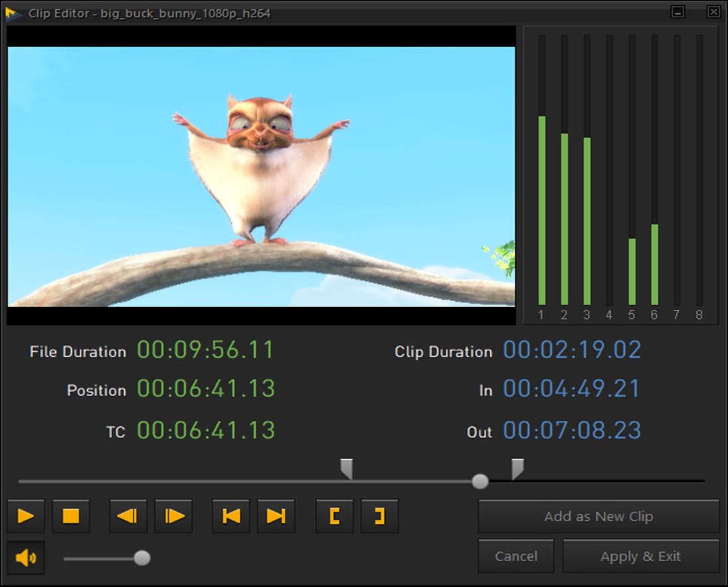Viewport: 728px width, 587px height.
Task: Select the Out point marker on timeline
Action: pyautogui.click(x=517, y=469)
